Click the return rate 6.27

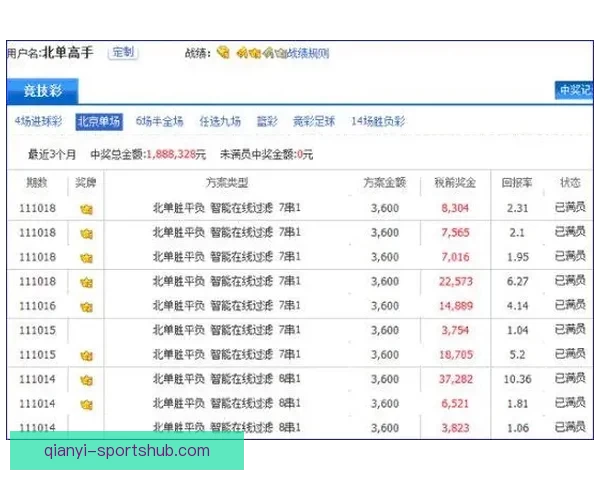point(517,282)
